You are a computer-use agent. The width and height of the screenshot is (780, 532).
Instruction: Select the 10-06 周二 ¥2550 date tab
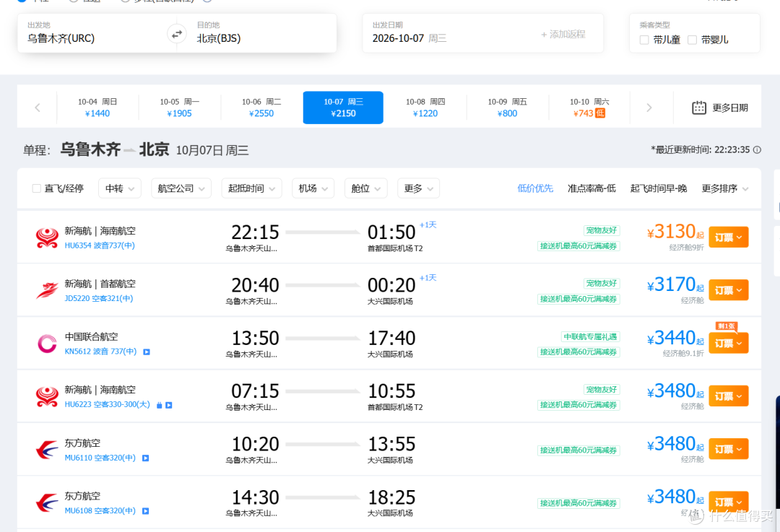point(261,108)
